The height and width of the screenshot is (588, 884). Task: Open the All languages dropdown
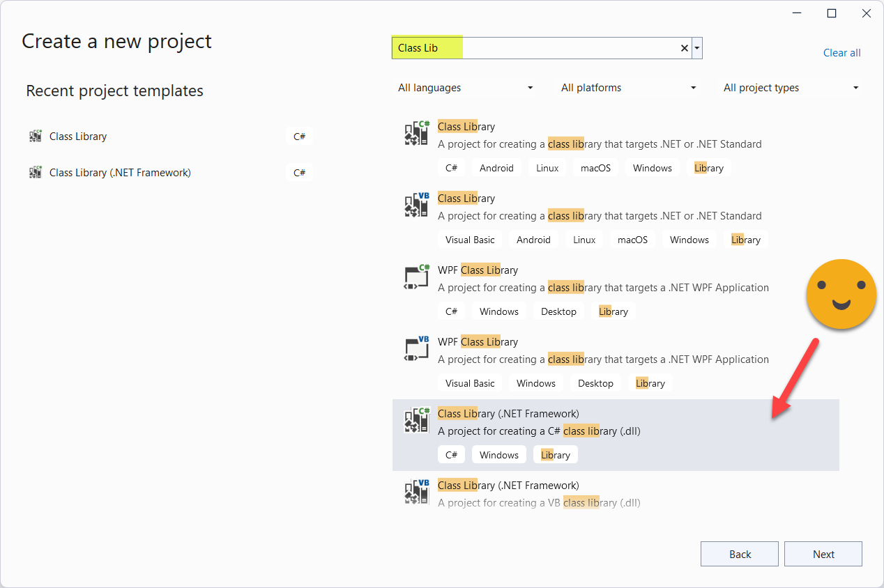[466, 88]
